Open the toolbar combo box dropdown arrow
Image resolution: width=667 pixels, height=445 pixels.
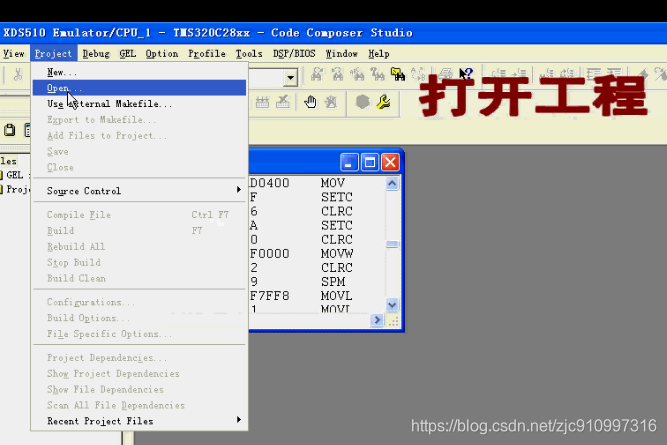tap(291, 78)
